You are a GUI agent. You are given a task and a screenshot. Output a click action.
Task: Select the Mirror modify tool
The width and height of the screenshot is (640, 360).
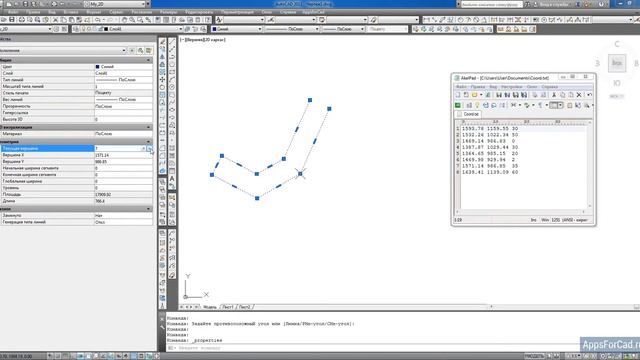tap(162, 57)
